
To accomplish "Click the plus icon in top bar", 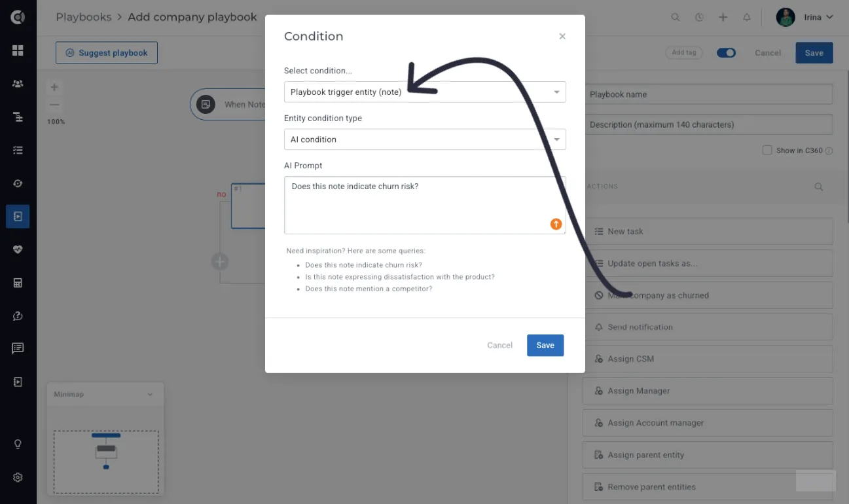I will click(723, 18).
